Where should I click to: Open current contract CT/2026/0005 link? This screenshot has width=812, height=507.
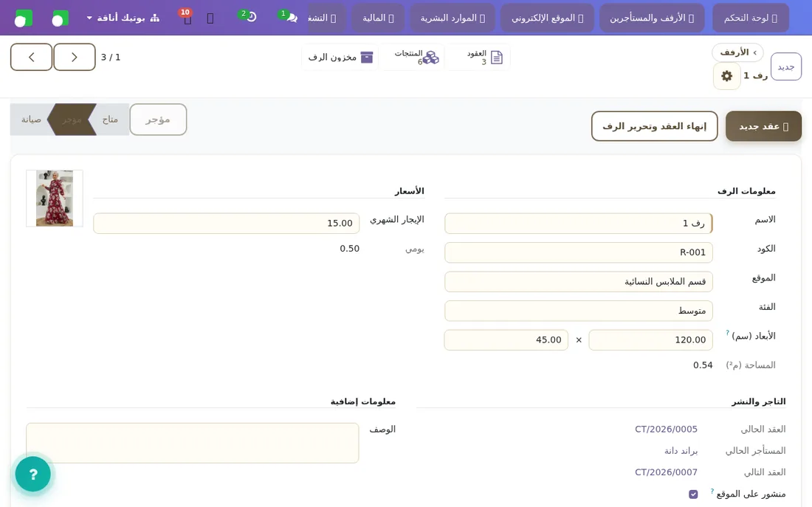(666, 430)
